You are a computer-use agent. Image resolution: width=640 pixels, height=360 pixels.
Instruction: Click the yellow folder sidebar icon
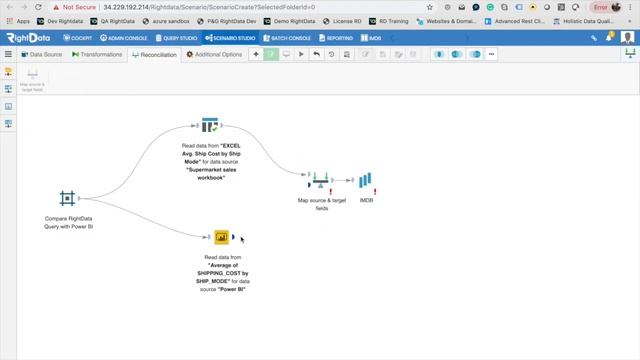(8, 71)
